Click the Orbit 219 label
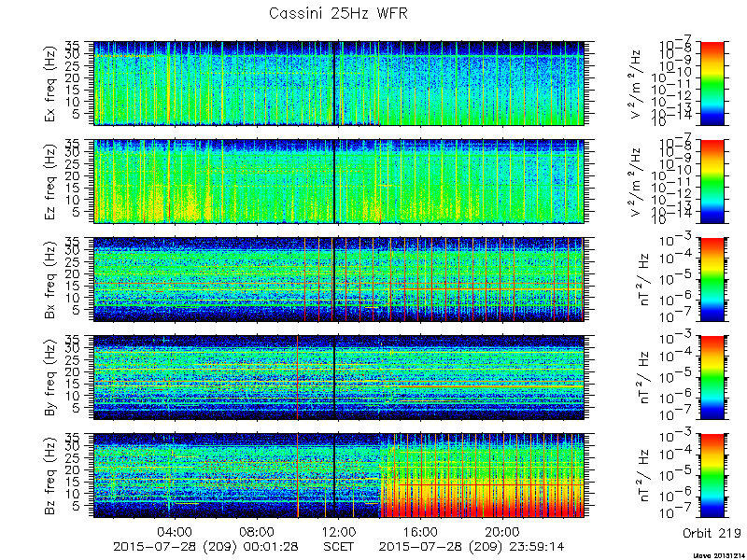The height and width of the screenshot is (560, 747). pyautogui.click(x=712, y=533)
